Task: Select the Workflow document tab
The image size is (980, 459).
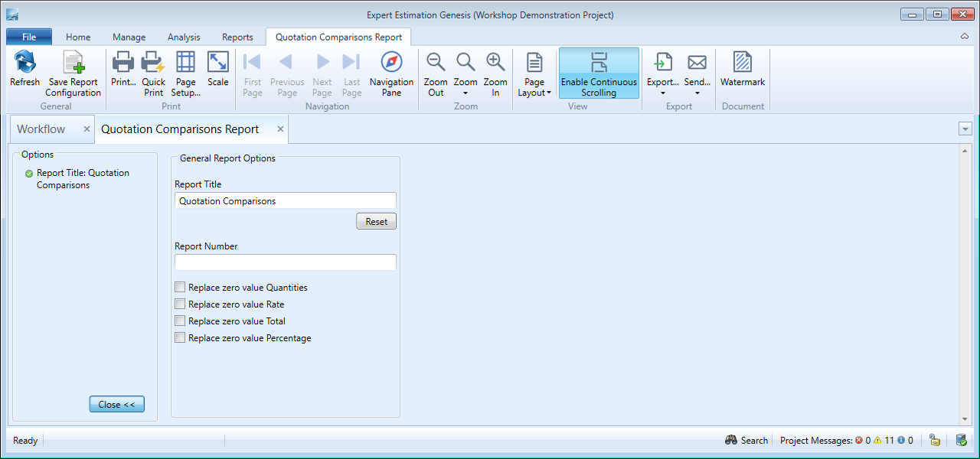Action: tap(41, 129)
